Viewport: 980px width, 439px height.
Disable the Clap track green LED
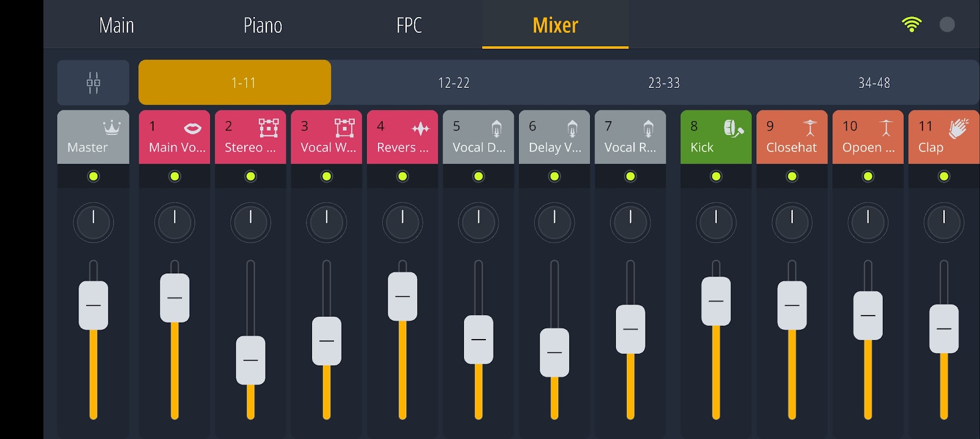pos(944,176)
